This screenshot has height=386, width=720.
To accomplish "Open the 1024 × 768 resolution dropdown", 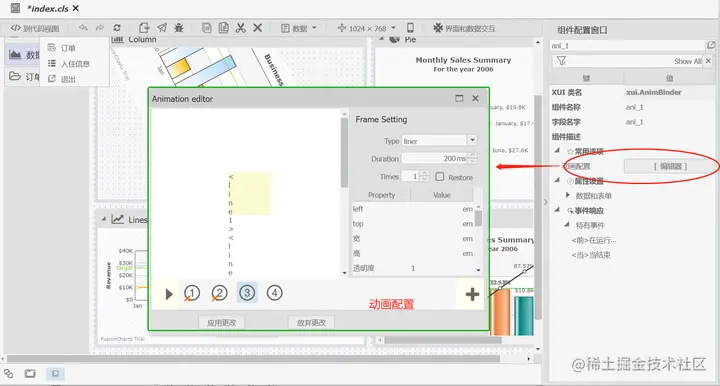I will 366,28.
